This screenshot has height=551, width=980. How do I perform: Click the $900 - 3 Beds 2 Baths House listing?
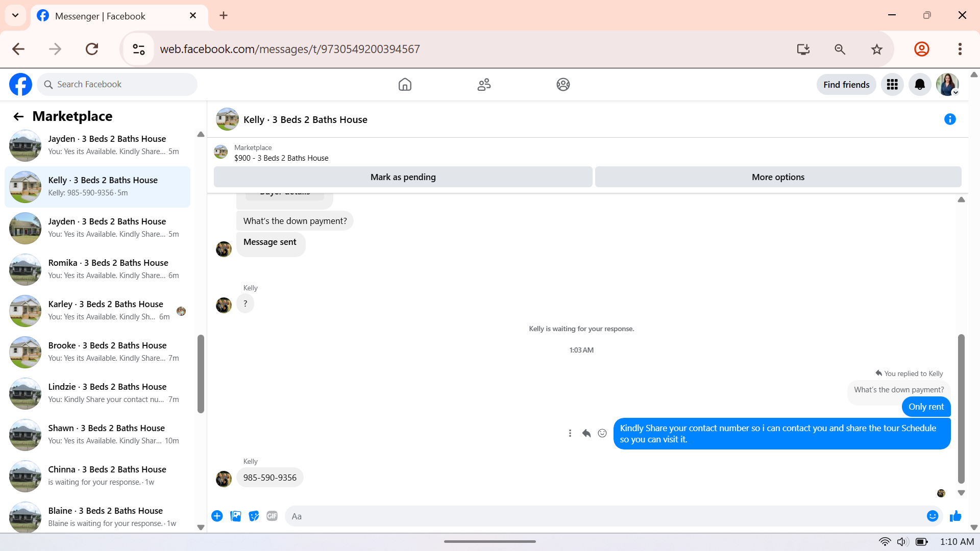click(x=281, y=158)
